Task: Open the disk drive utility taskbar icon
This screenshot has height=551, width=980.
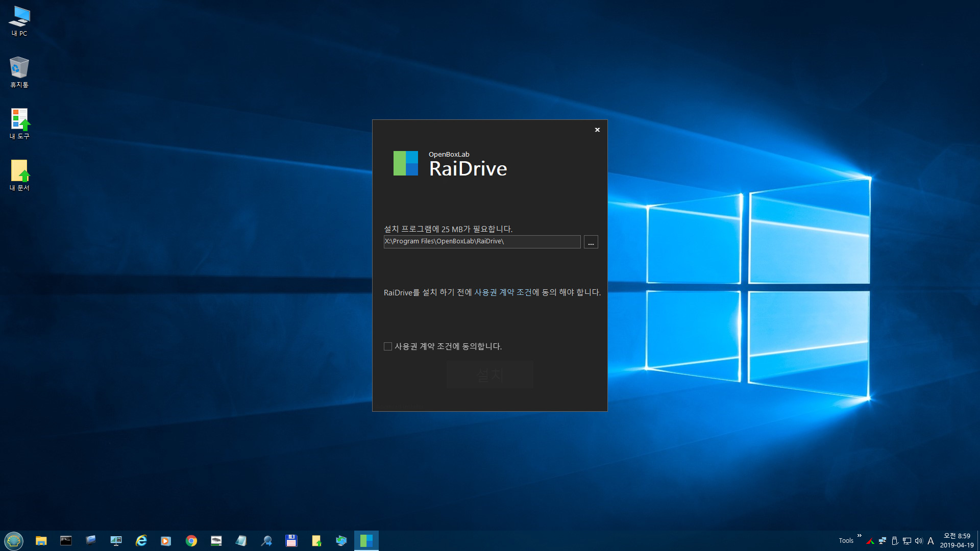Action: tap(216, 541)
